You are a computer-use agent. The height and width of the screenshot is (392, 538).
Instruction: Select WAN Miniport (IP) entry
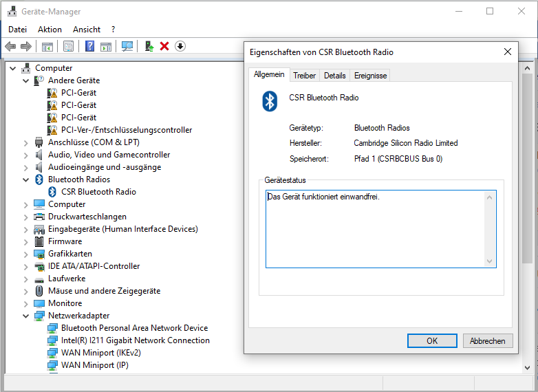95,365
